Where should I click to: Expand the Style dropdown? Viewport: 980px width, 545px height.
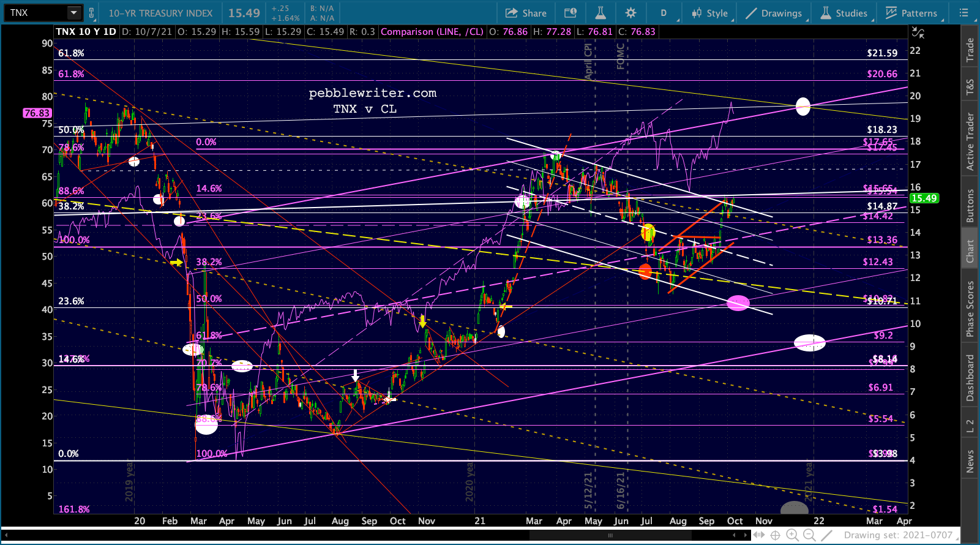(x=710, y=13)
